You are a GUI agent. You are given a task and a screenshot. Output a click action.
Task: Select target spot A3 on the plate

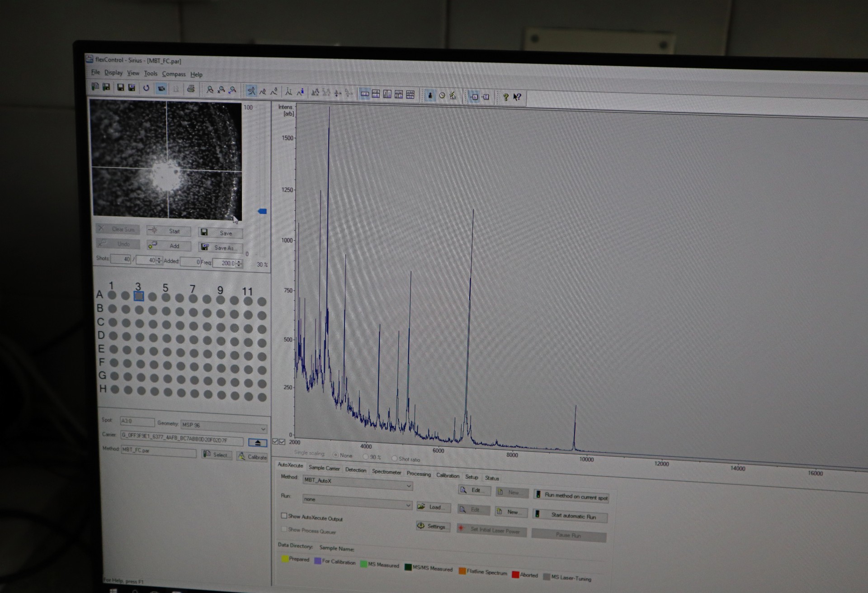pyautogui.click(x=139, y=296)
